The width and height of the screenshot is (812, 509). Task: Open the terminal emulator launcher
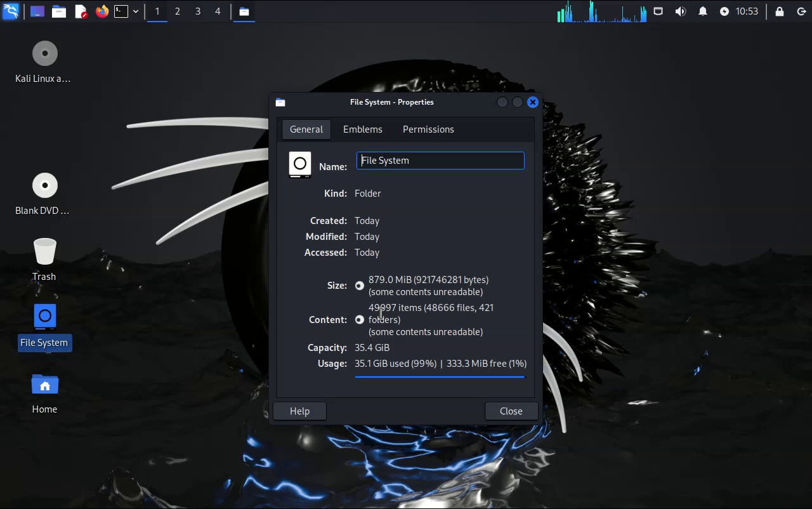tap(121, 11)
